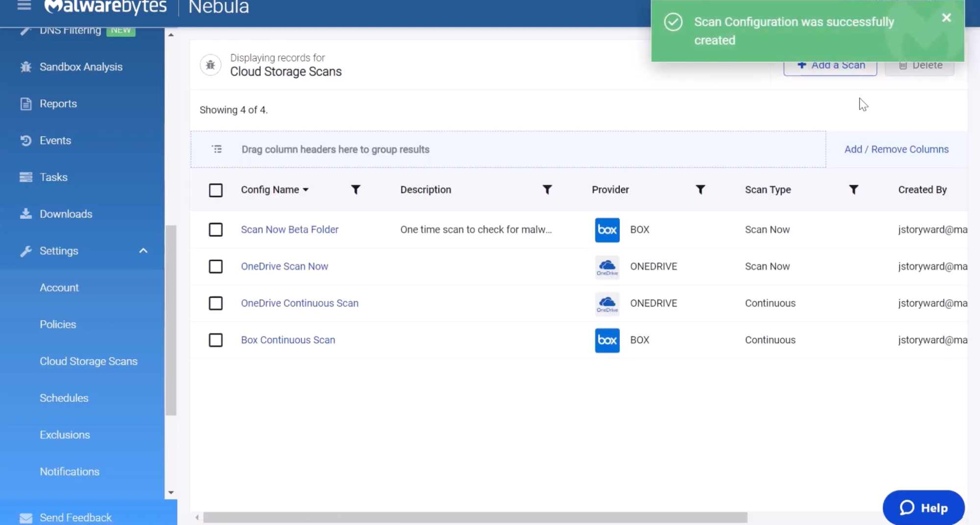Check the Box Continuous Scan row
The height and width of the screenshot is (525, 980).
click(x=216, y=340)
